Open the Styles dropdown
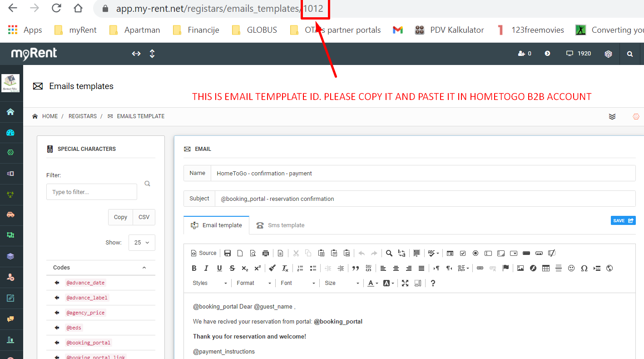Viewport: 644px width, 359px height. pyautogui.click(x=209, y=283)
